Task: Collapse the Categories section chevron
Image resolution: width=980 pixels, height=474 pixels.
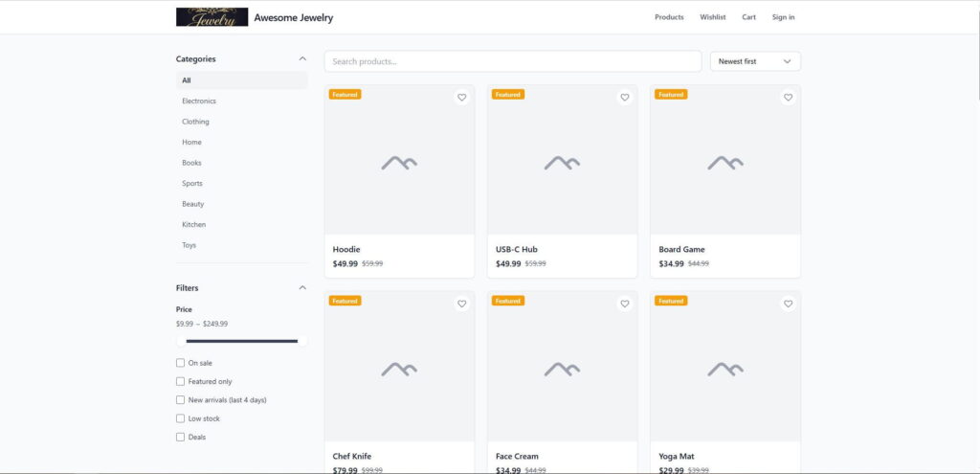Action: click(x=302, y=58)
